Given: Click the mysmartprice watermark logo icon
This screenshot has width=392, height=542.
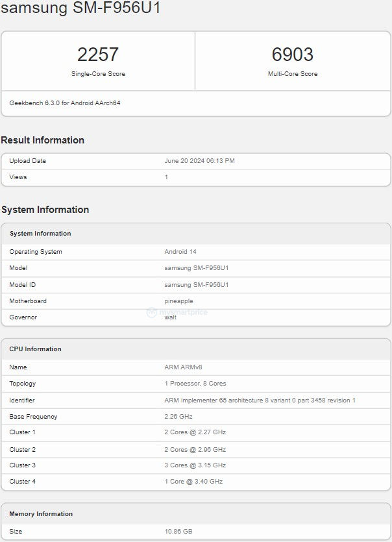Looking at the screenshot, I should coord(151,312).
